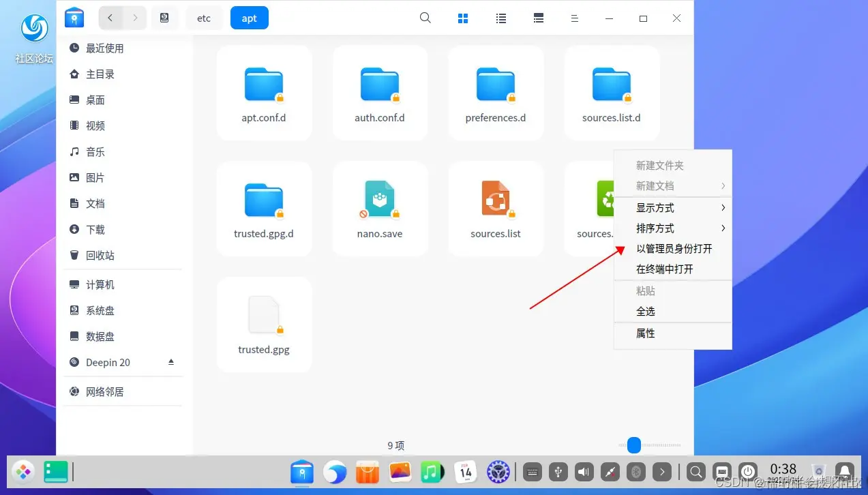Viewport: 868px width, 495px height.
Task: Open 下载 in sidebar
Action: click(x=123, y=230)
